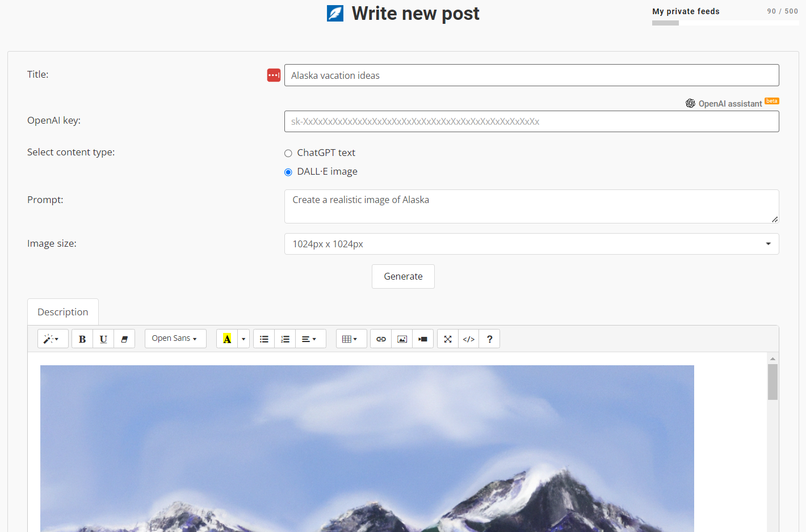Switch to code view
Image resolution: width=806 pixels, height=532 pixels.
click(469, 339)
